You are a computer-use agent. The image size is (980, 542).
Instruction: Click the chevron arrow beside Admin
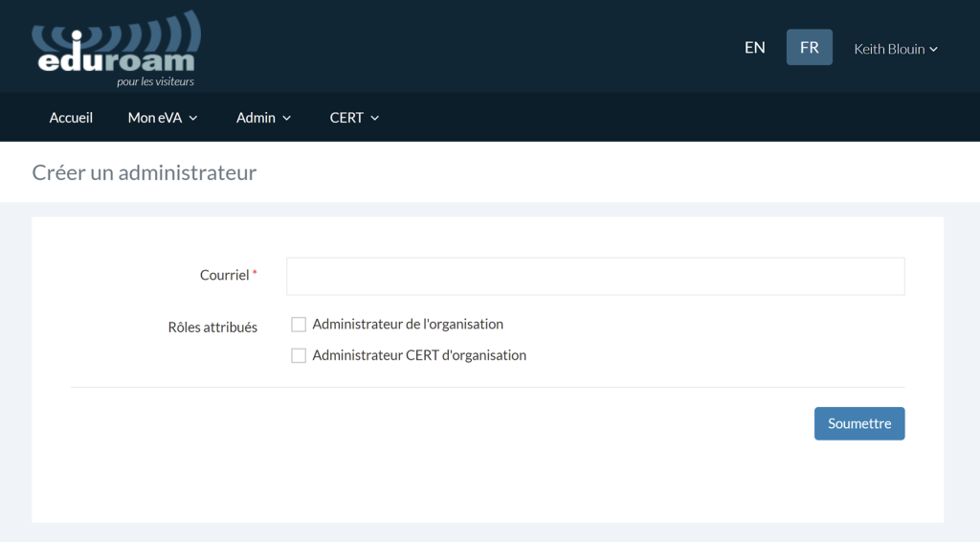[x=287, y=118]
